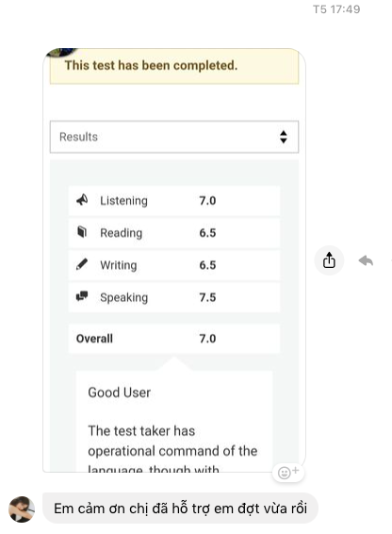Click the share icon beside the image
Image resolution: width=392 pixels, height=534 pixels.
point(329,260)
